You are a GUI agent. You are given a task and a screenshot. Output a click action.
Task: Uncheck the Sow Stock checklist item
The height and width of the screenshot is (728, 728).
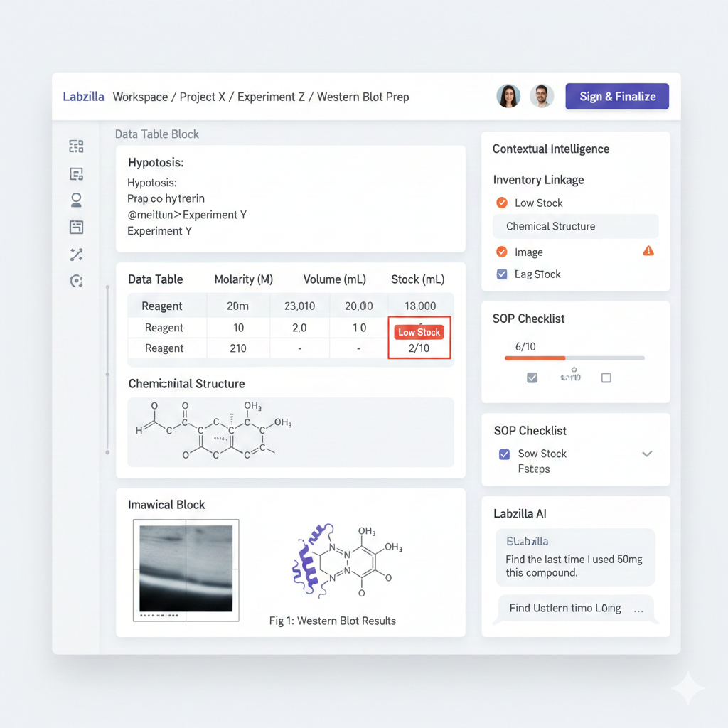pyautogui.click(x=504, y=454)
